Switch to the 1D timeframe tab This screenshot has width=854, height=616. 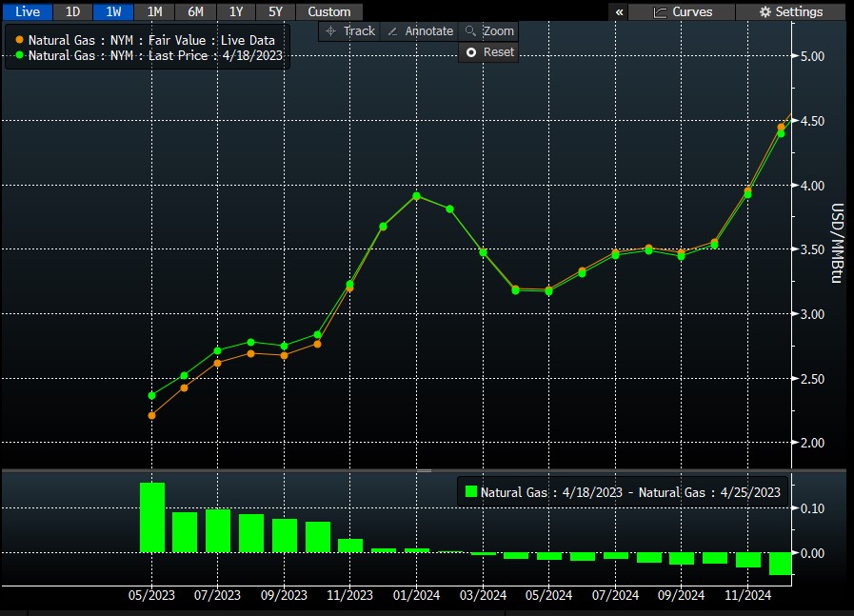pyautogui.click(x=72, y=12)
